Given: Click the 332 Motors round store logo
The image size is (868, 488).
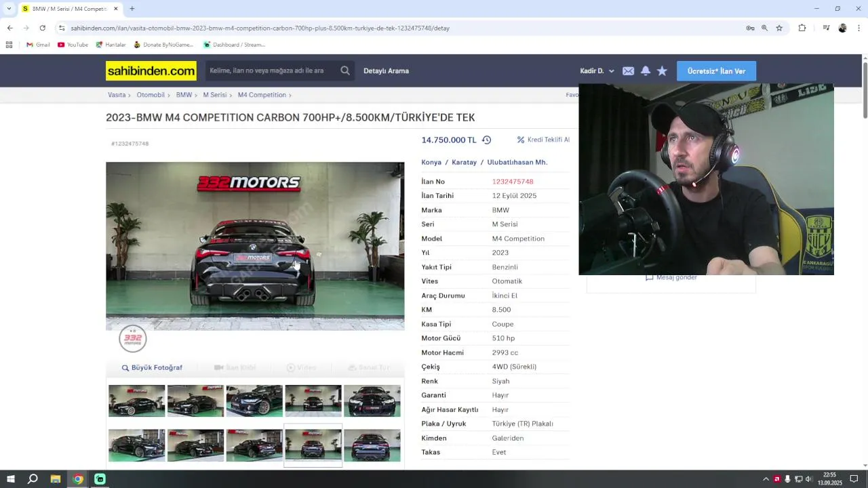Looking at the screenshot, I should pos(133,339).
